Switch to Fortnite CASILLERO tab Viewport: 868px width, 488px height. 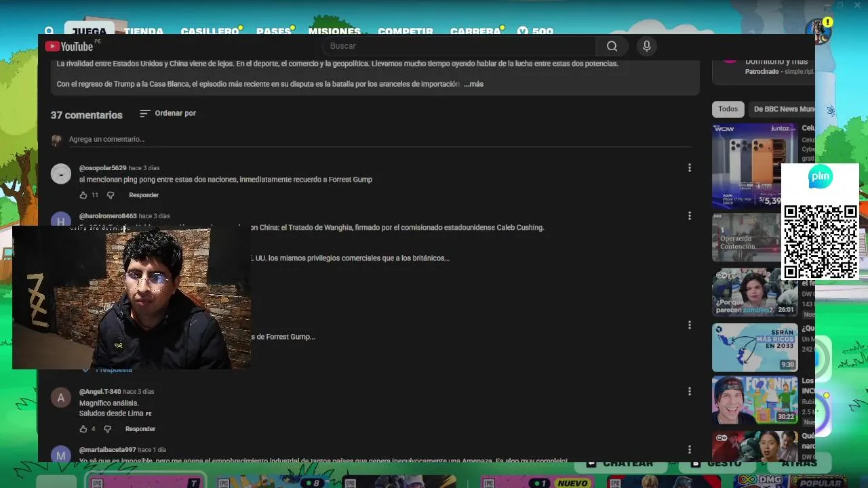coord(210,31)
